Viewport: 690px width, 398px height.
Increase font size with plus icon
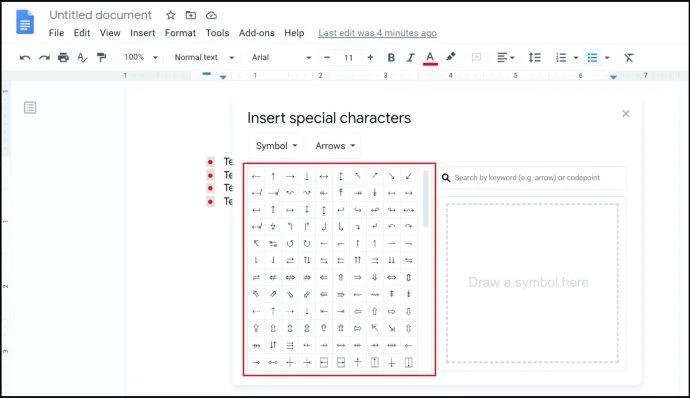click(370, 58)
